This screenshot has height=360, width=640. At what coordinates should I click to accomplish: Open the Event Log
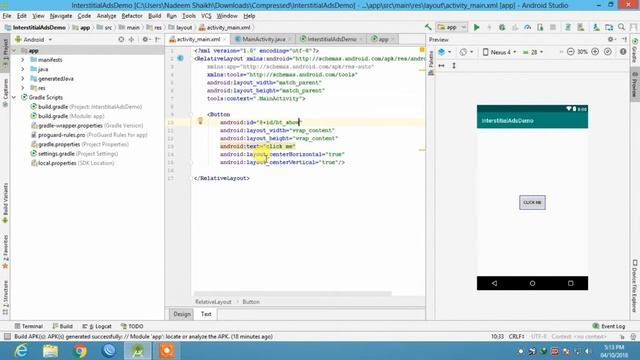[609, 326]
